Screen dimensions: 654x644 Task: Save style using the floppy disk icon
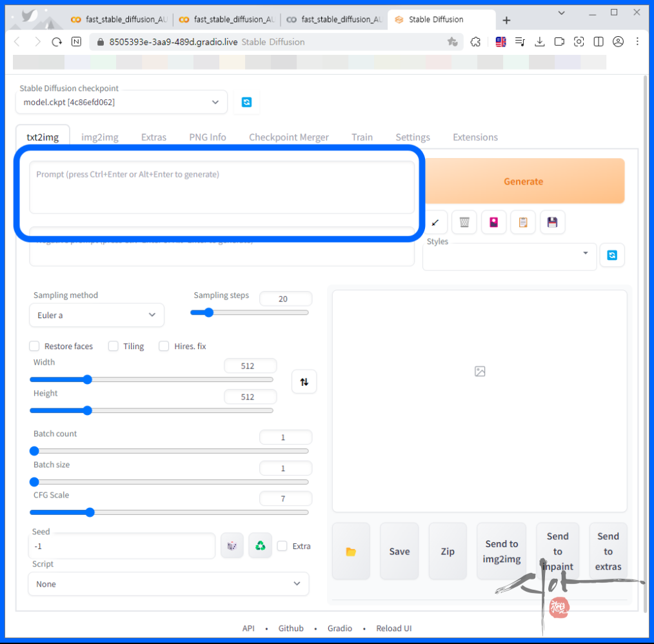(x=553, y=223)
